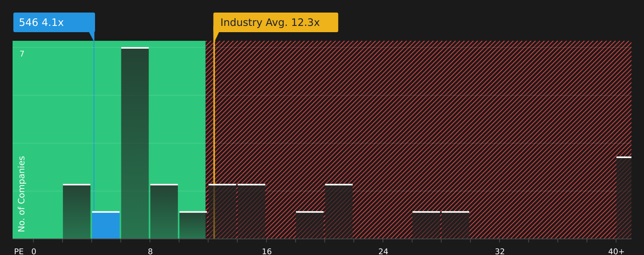Click the x-axis label '24'
The image size is (644, 255).
click(x=383, y=251)
